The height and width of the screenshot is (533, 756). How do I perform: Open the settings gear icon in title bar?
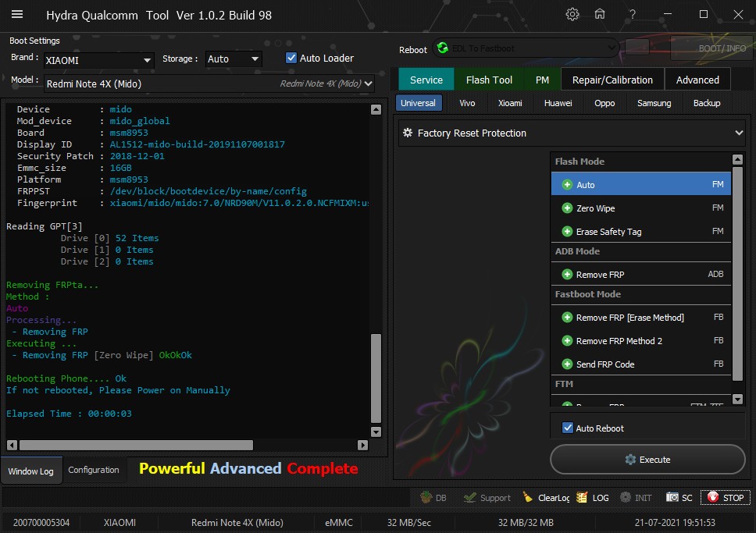click(572, 15)
